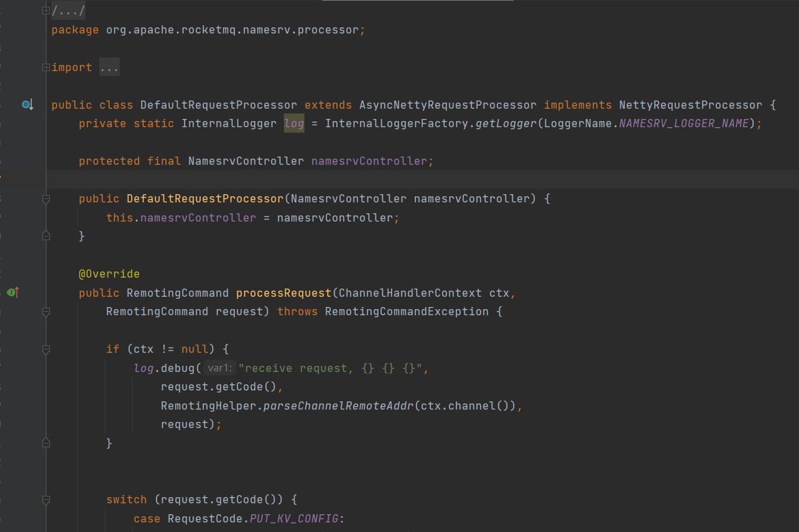Click the parseChannelRemoteAddr method call
The width and height of the screenshot is (799, 532).
tap(339, 406)
